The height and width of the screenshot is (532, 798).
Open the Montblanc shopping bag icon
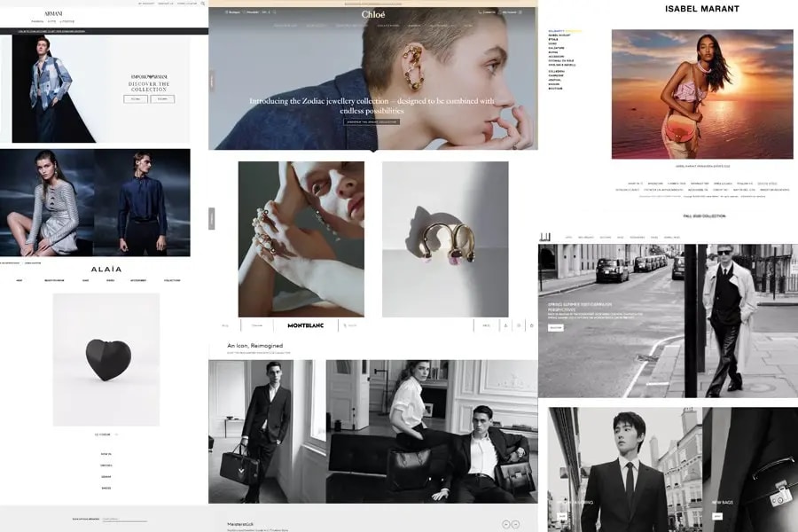[x=531, y=325]
